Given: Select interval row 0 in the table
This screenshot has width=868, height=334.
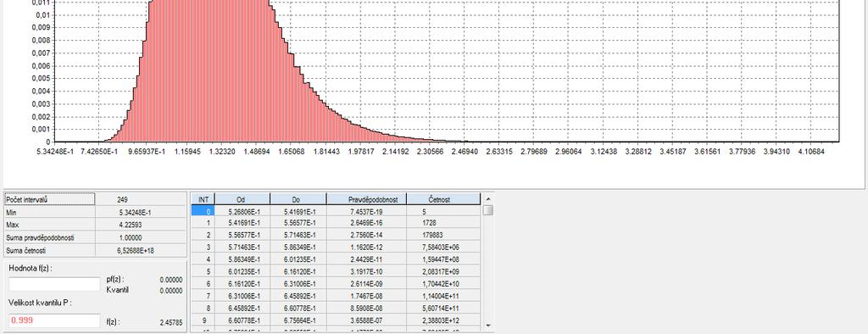Looking at the screenshot, I should [336, 211].
